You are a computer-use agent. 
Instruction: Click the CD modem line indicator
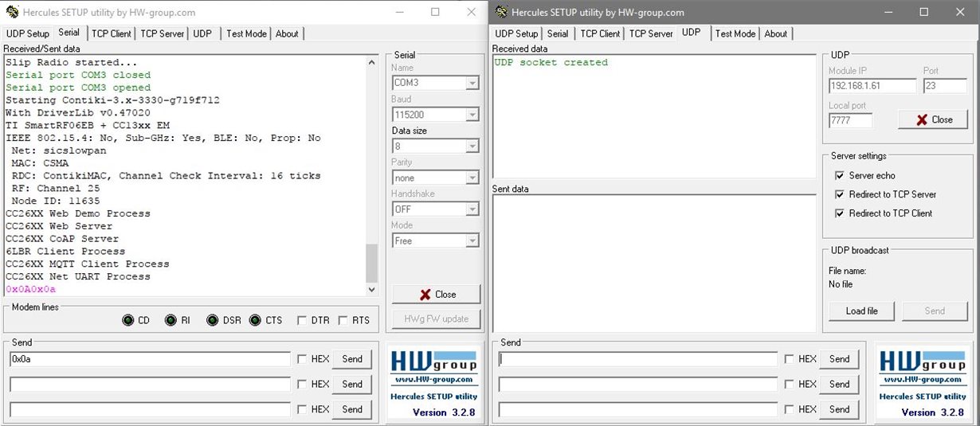[x=127, y=320]
